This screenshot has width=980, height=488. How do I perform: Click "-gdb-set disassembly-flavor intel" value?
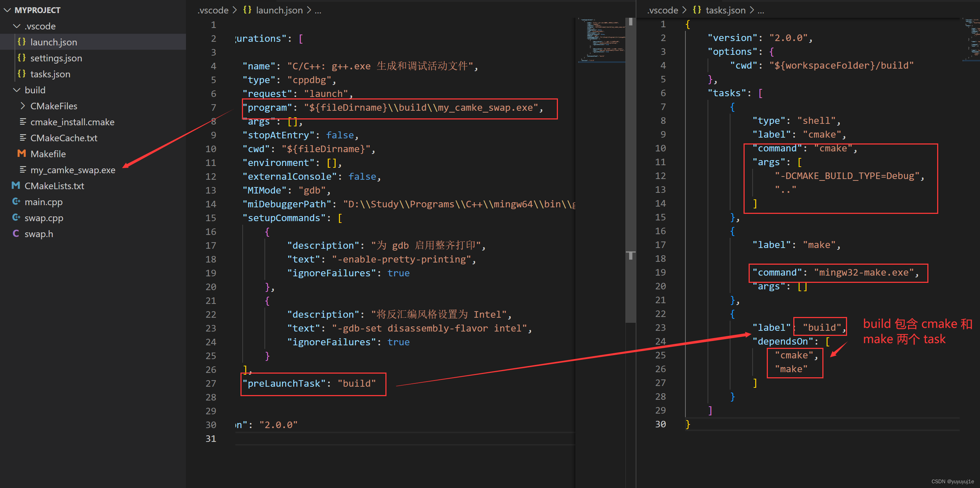pyautogui.click(x=429, y=328)
